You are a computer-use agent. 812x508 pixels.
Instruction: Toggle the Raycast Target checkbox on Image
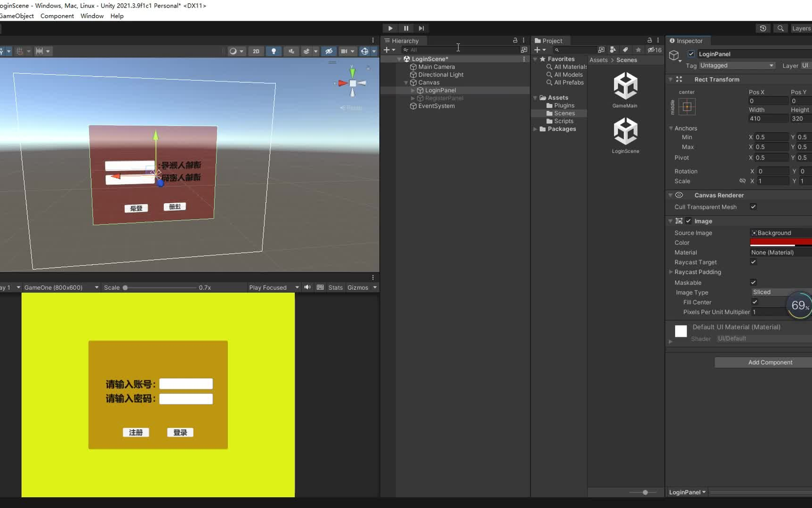(753, 262)
